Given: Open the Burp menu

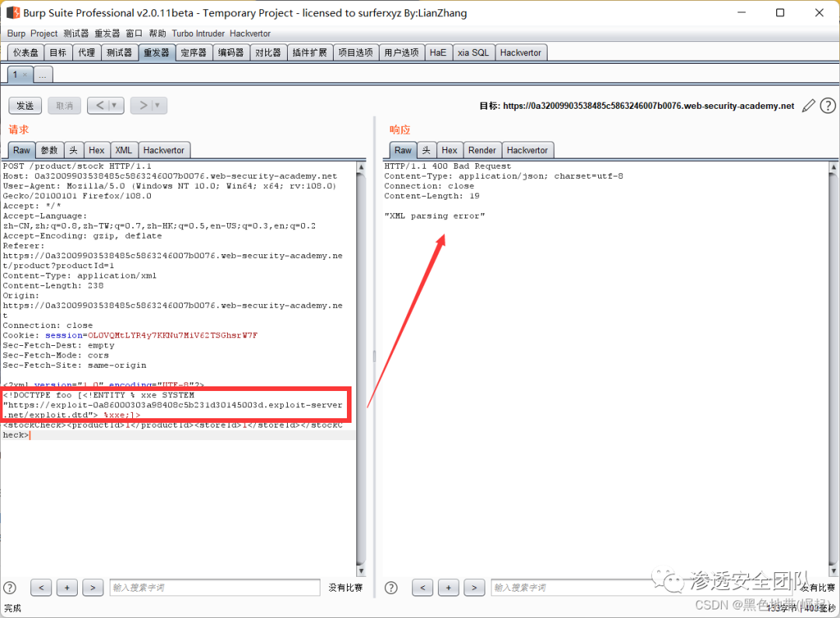Looking at the screenshot, I should (16, 33).
